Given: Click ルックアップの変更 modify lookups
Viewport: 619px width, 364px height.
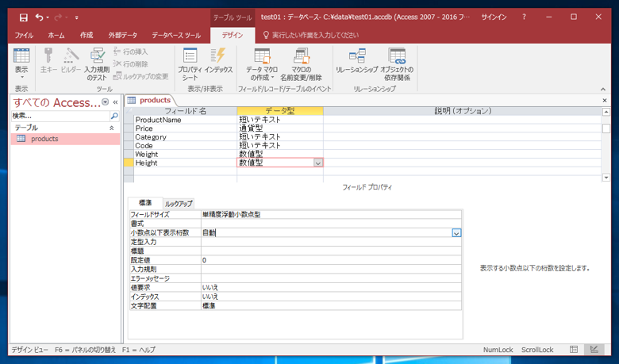Looking at the screenshot, I should tap(140, 76).
